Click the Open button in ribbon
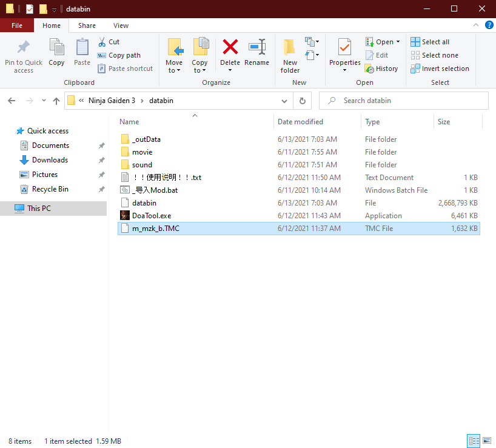This screenshot has width=496, height=448. pyautogui.click(x=380, y=42)
